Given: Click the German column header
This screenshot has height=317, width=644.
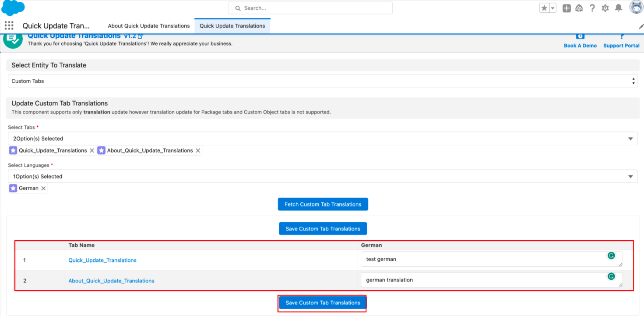Looking at the screenshot, I should tap(371, 245).
